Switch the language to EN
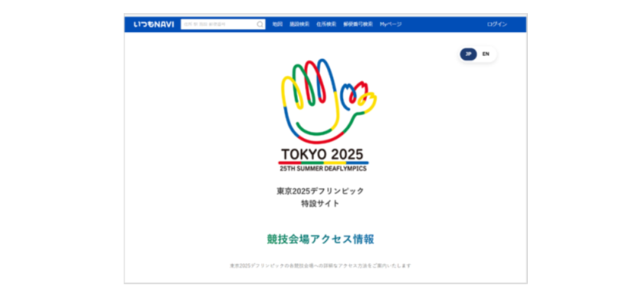The height and width of the screenshot is (304, 644). pyautogui.click(x=486, y=54)
